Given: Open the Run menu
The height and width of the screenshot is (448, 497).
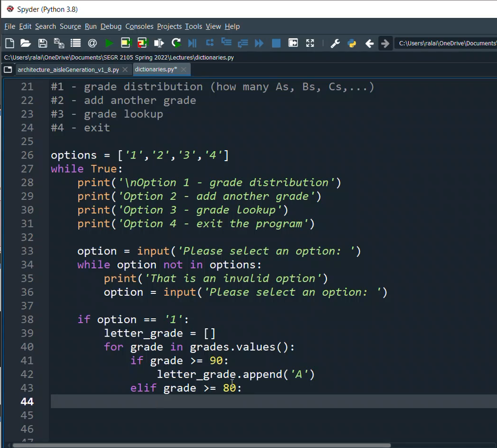Looking at the screenshot, I should 91,26.
